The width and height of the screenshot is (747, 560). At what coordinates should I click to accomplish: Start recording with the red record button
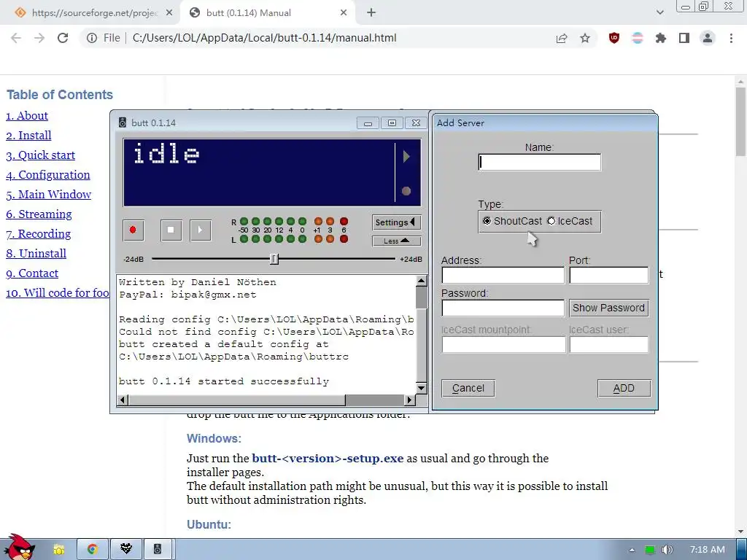[x=133, y=230]
